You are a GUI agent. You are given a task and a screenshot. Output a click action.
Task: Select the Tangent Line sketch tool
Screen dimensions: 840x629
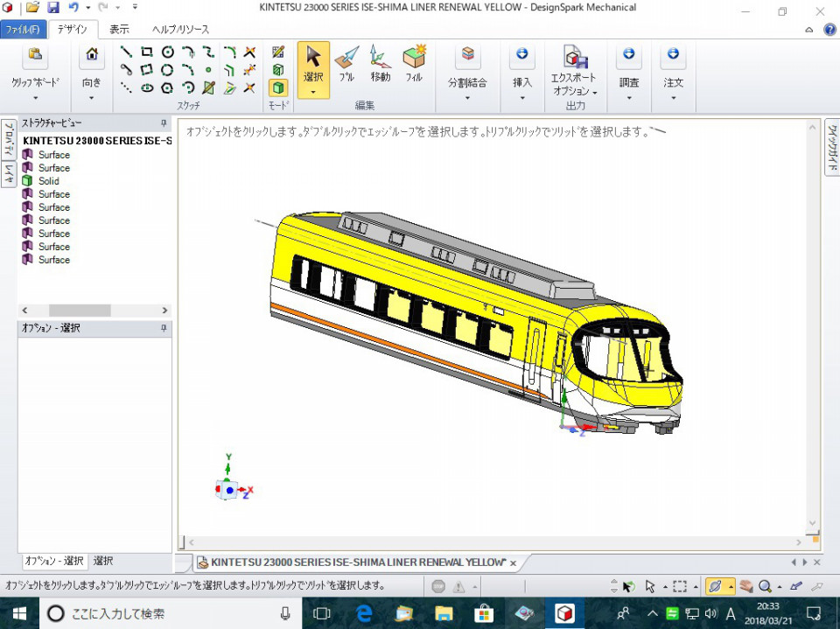pyautogui.click(x=126, y=70)
